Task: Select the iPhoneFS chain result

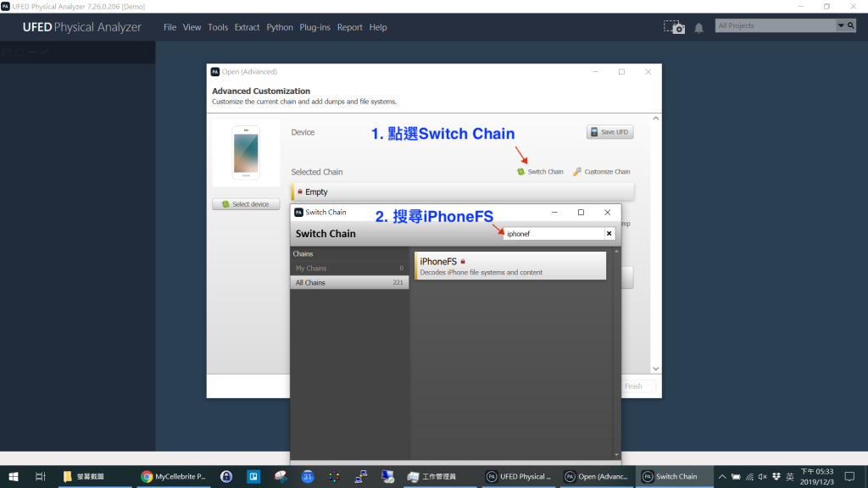Action: pyautogui.click(x=509, y=265)
